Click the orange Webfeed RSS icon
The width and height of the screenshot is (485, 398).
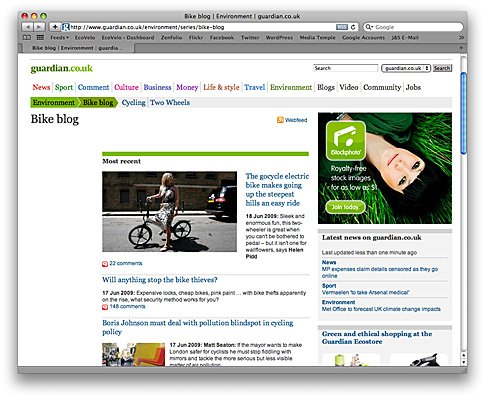pos(280,120)
